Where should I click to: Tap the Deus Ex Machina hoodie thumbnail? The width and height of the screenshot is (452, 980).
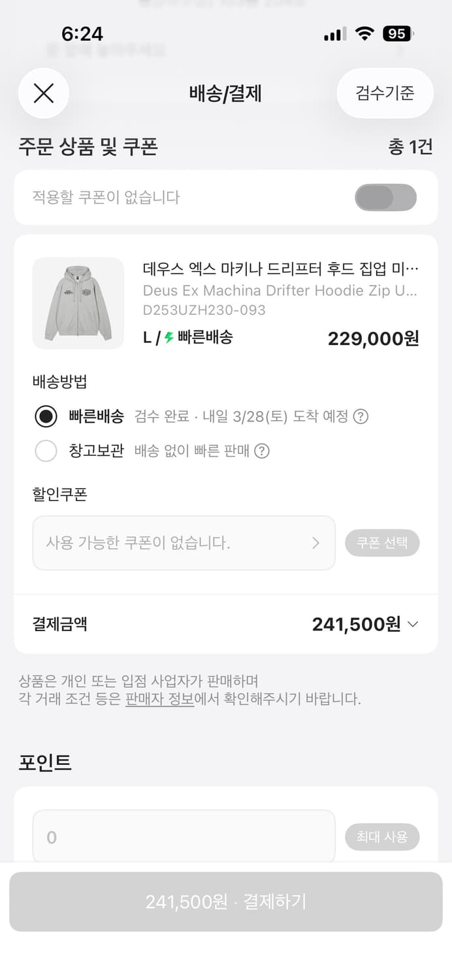click(x=78, y=302)
